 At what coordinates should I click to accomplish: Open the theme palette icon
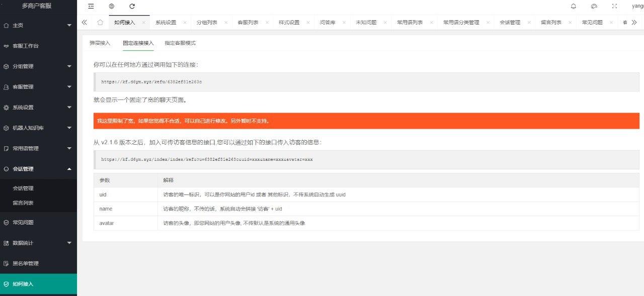click(594, 7)
